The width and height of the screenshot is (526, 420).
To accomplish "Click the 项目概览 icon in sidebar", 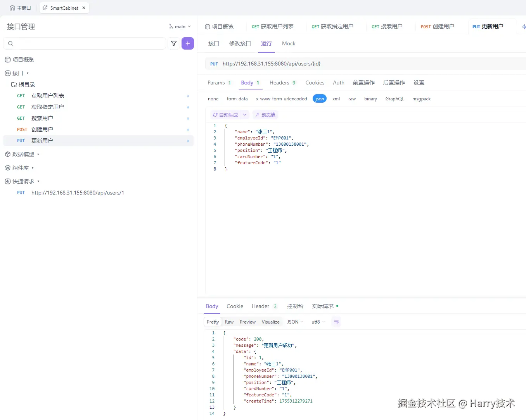I will point(7,60).
